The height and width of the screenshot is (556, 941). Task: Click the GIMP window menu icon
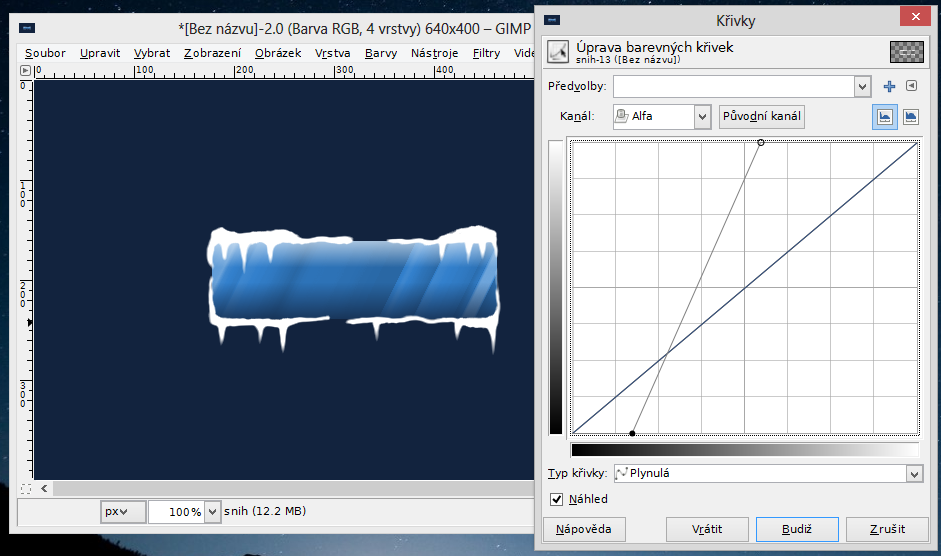click(27, 28)
